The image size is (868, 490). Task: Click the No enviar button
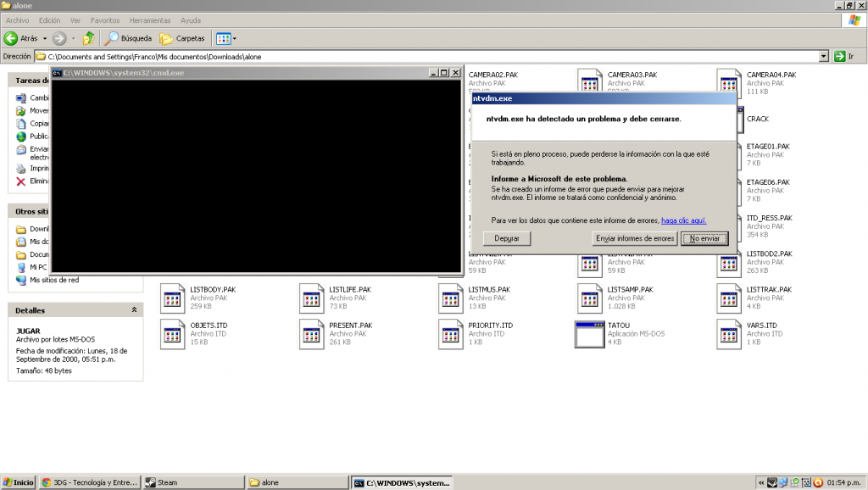point(704,238)
